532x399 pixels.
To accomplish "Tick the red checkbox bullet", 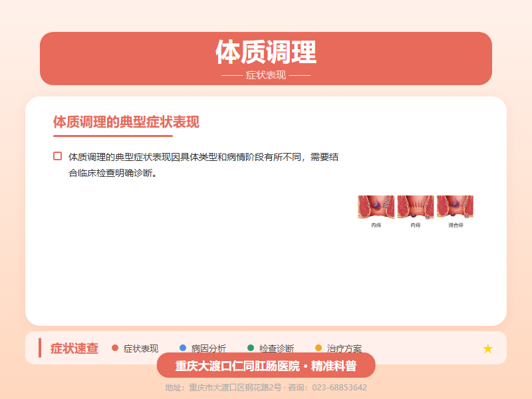I will click(x=58, y=156).
